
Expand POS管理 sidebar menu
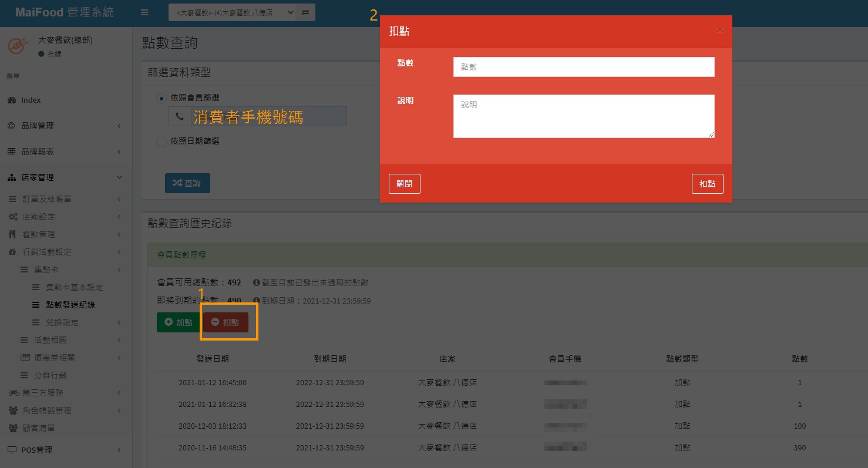pyautogui.click(x=36, y=450)
